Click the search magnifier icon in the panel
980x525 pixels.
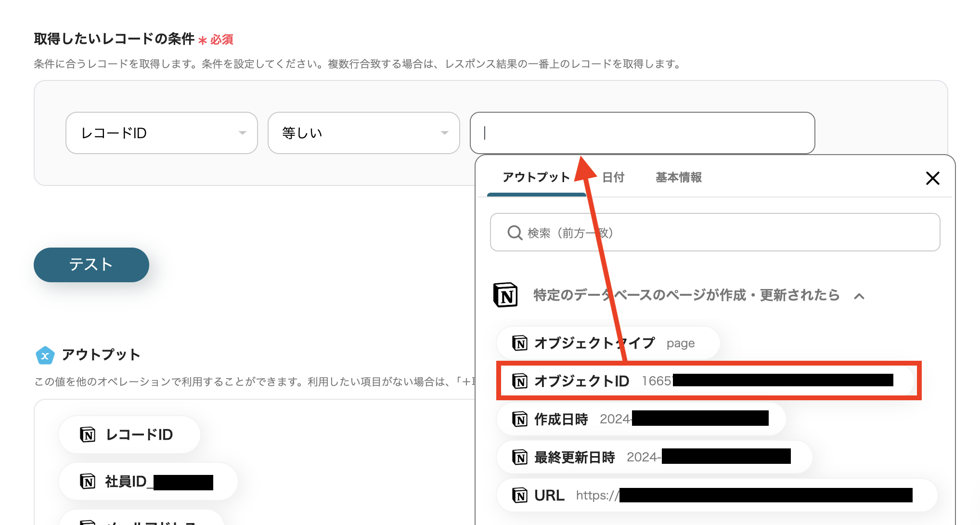(515, 232)
